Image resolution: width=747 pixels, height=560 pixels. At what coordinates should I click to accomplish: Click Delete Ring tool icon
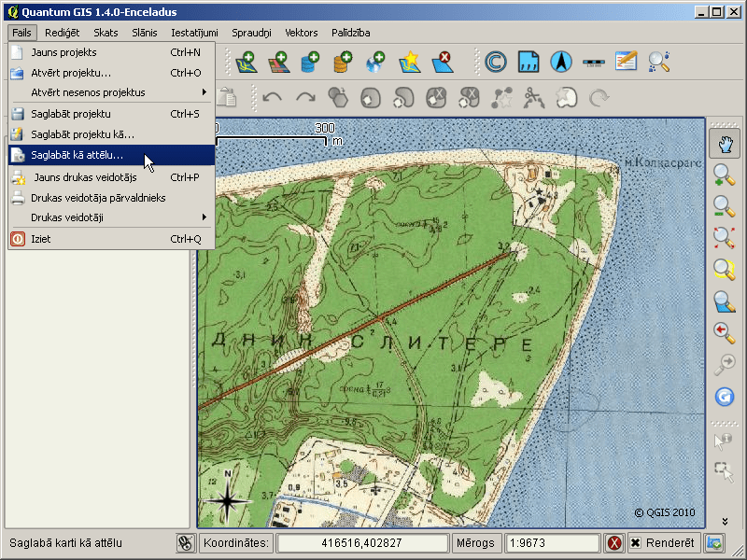(436, 98)
